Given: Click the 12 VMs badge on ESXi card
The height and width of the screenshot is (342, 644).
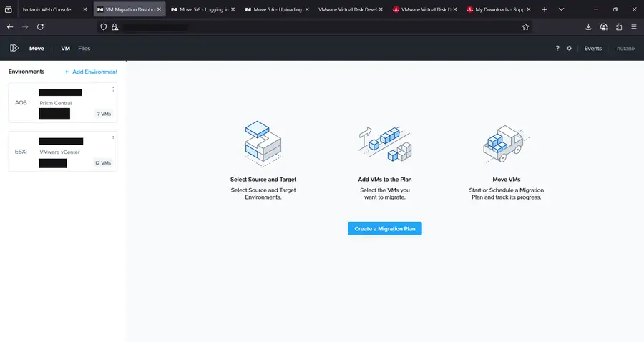Looking at the screenshot, I should coord(102,162).
